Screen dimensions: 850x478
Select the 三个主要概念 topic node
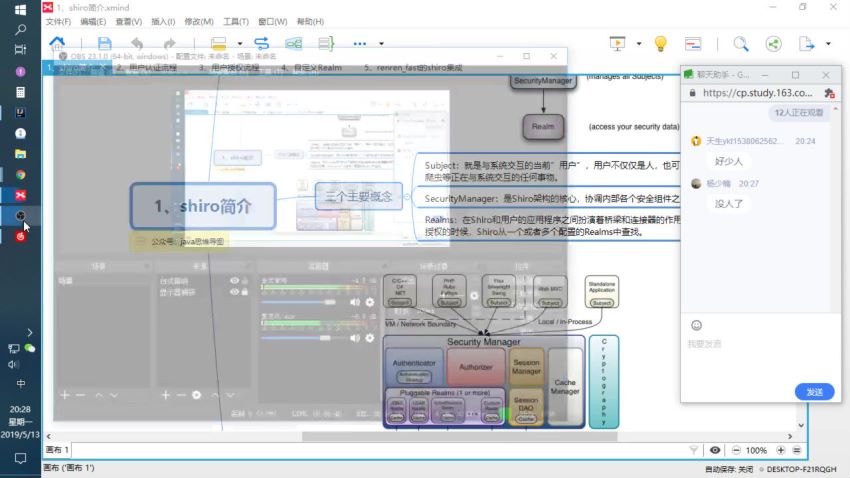click(x=358, y=196)
